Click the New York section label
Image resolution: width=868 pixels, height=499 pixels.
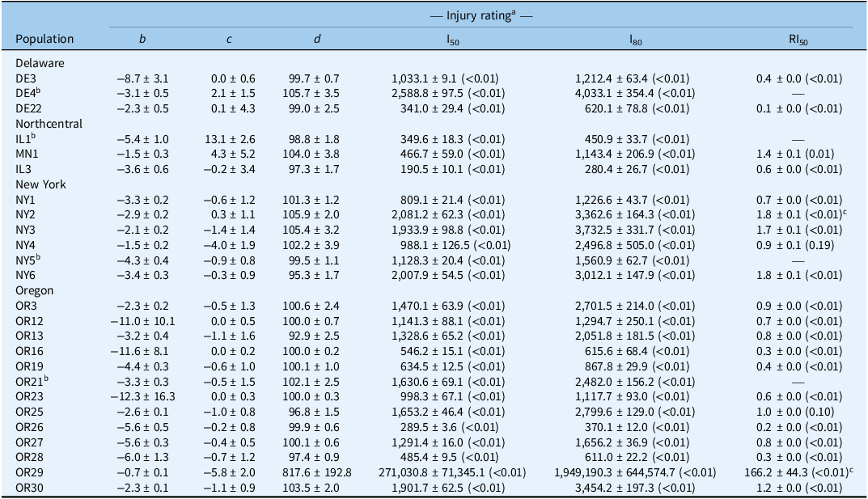(x=40, y=184)
